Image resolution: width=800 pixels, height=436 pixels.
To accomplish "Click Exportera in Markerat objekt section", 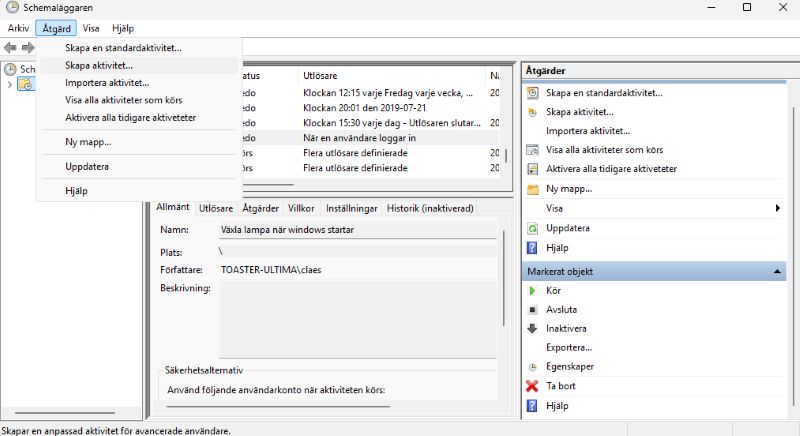I will [569, 347].
